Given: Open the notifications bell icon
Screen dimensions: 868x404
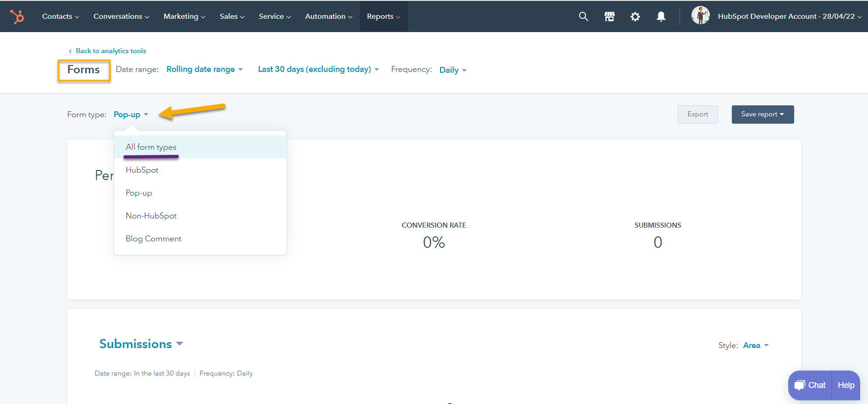Looking at the screenshot, I should (x=661, y=16).
